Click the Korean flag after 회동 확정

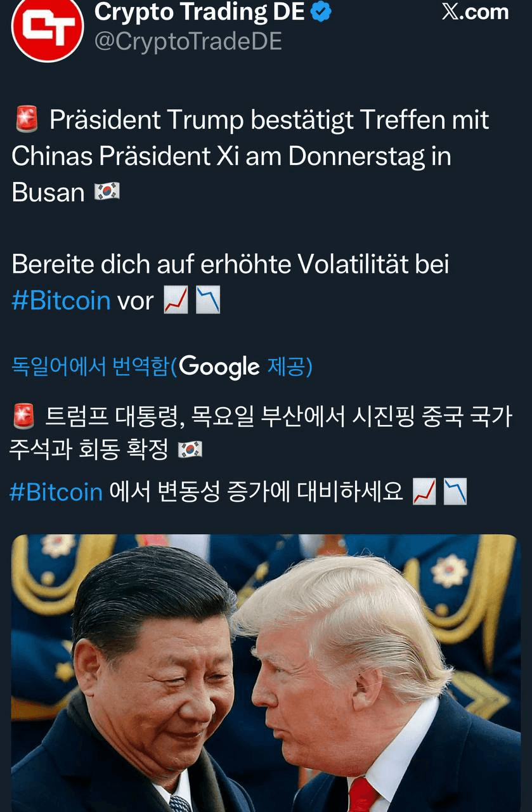pyautogui.click(x=190, y=450)
